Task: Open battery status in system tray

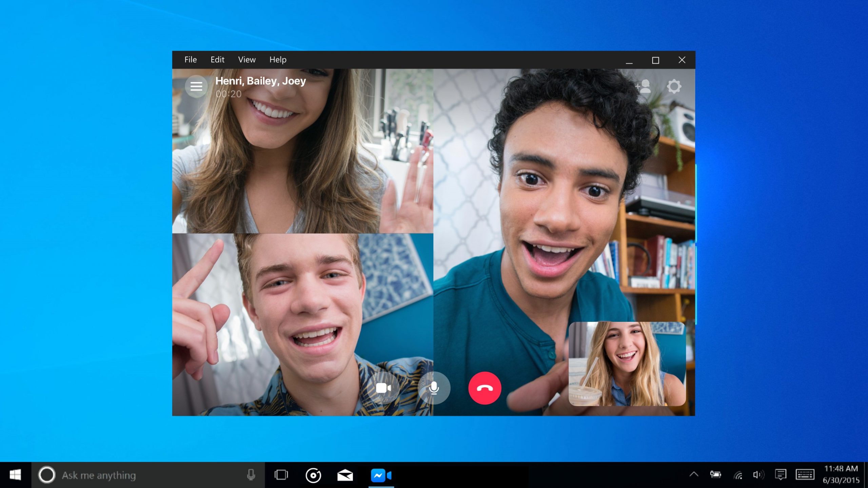Action: pos(715,474)
